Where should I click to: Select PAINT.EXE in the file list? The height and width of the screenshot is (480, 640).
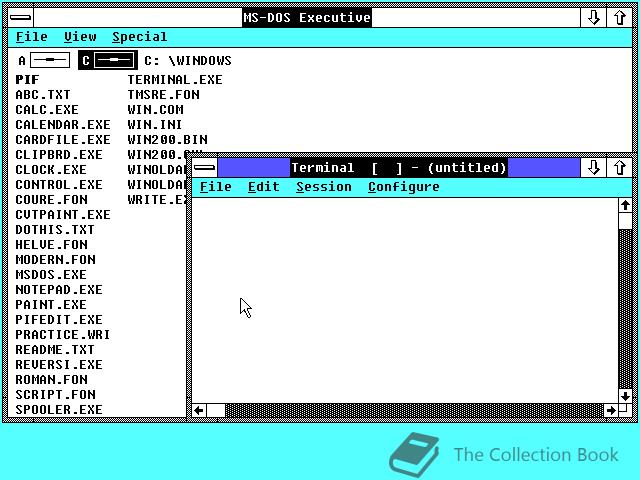pyautogui.click(x=51, y=304)
